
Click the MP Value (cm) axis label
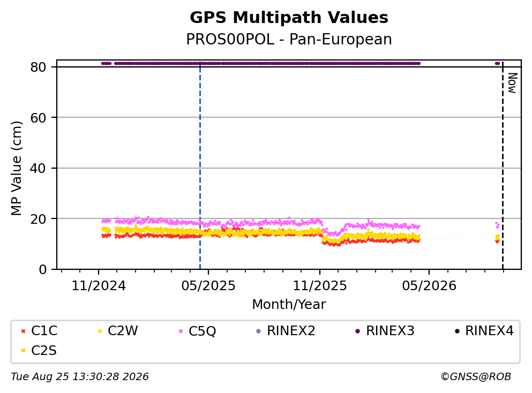pos(16,168)
